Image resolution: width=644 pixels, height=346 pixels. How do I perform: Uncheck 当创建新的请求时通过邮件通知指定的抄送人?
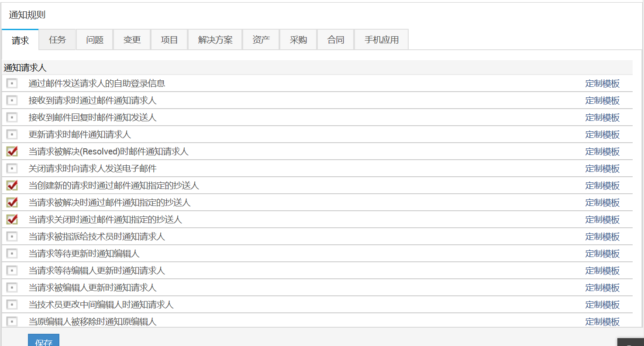coord(12,185)
